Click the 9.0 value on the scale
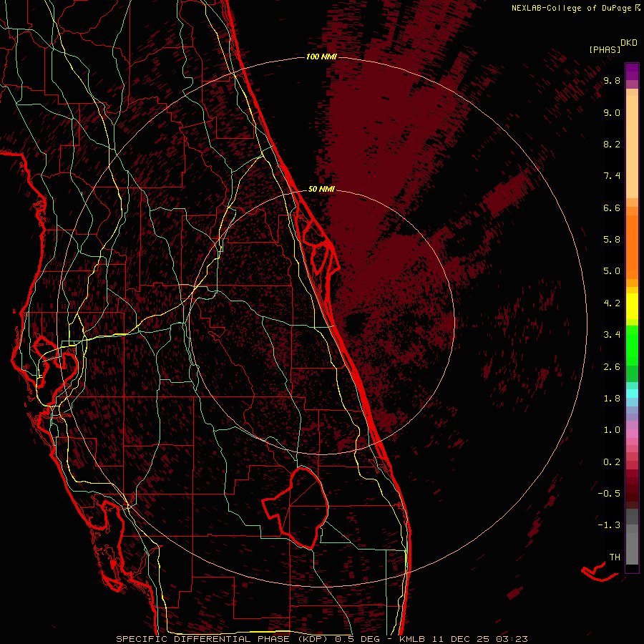The width and height of the screenshot is (644, 644). click(x=612, y=113)
